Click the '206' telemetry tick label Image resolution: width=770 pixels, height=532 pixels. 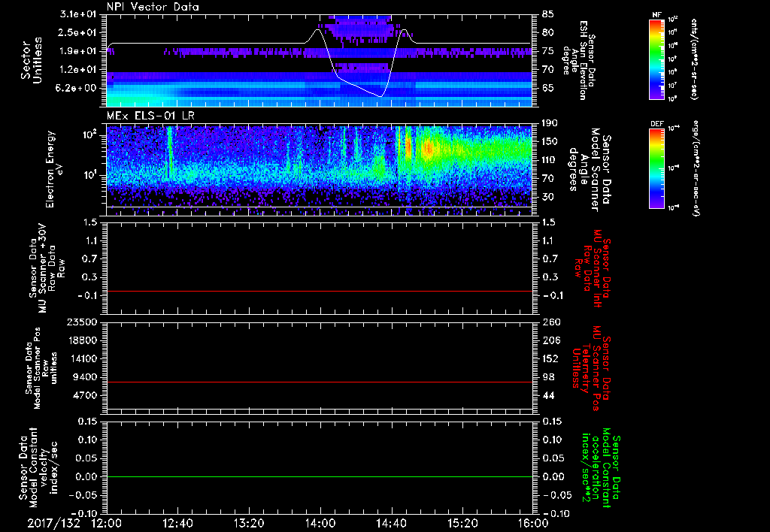(550, 340)
